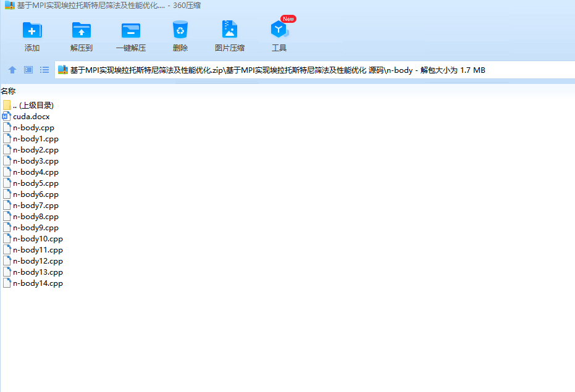575x392 pixels.
Task: Click the archive icon in the path bar
Action: (x=63, y=70)
